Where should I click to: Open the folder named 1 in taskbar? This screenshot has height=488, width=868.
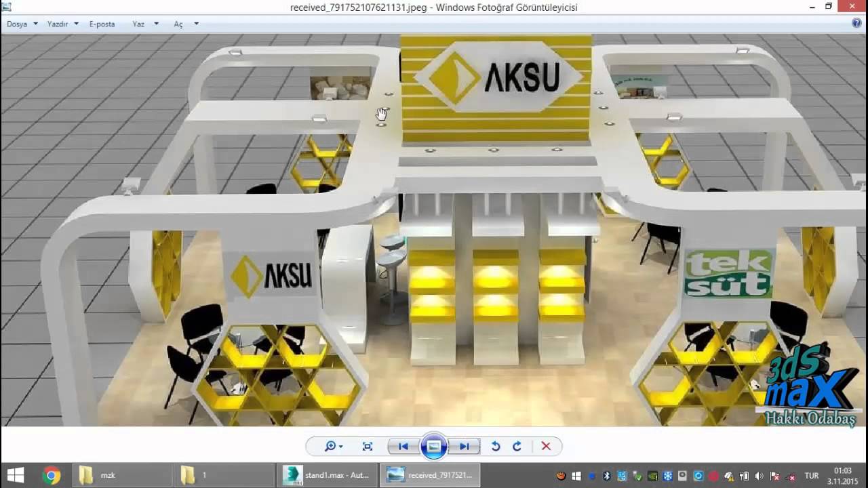click(x=224, y=475)
